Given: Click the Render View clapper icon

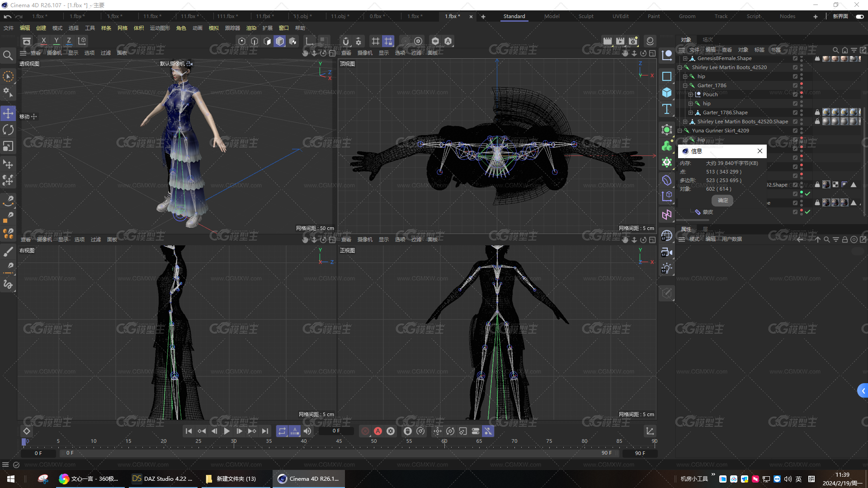Looking at the screenshot, I should click(607, 41).
